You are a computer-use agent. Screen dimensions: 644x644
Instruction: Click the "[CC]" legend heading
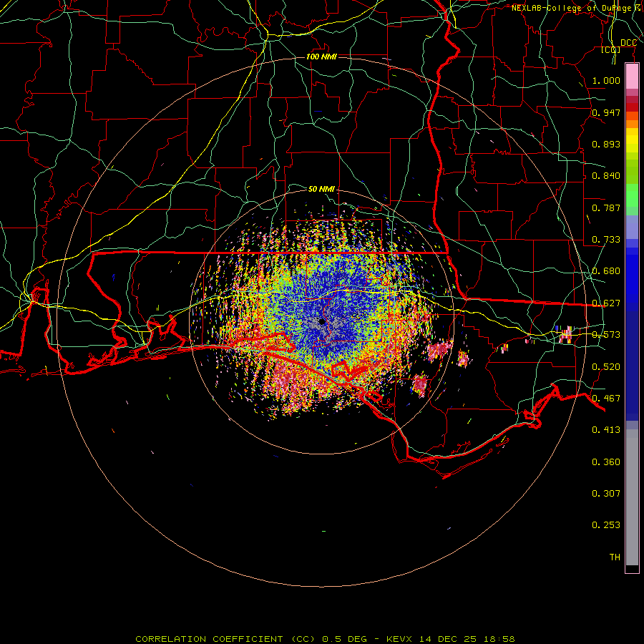[611, 49]
